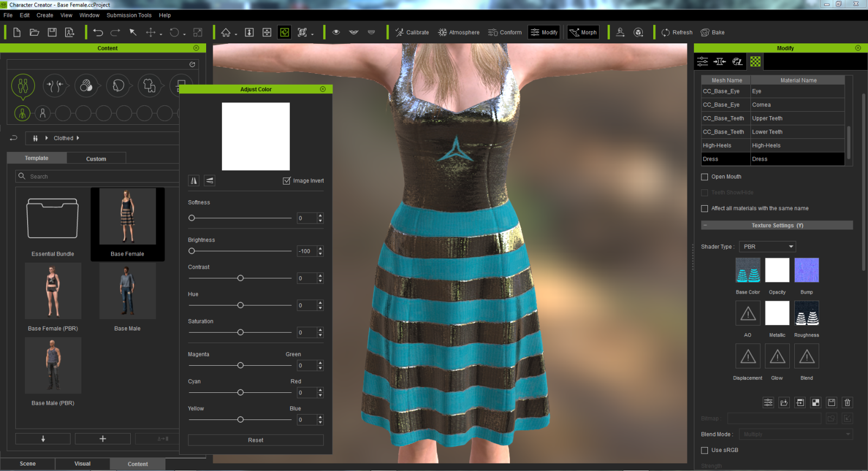Screen dimensions: 868x471
Task: Click the Bake toolbar button
Action: 712,33
